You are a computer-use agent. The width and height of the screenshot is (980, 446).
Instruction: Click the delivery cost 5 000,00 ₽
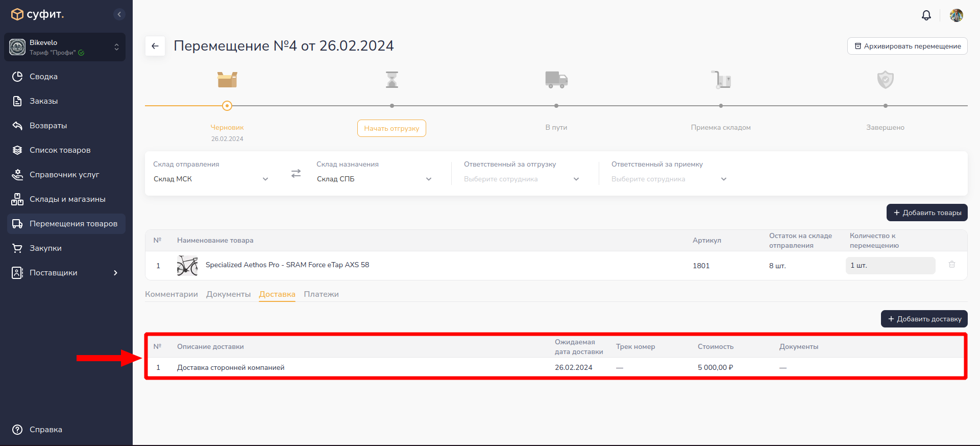pyautogui.click(x=716, y=367)
